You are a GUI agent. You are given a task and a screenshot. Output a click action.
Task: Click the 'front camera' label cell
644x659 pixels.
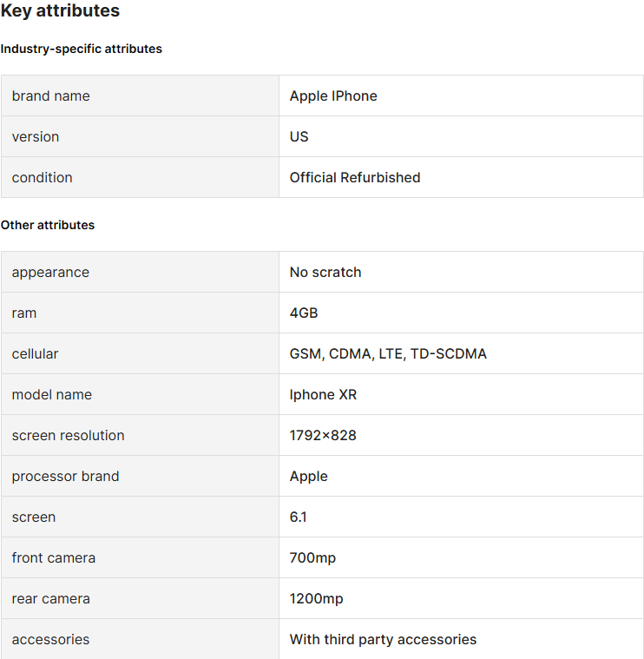coord(140,557)
